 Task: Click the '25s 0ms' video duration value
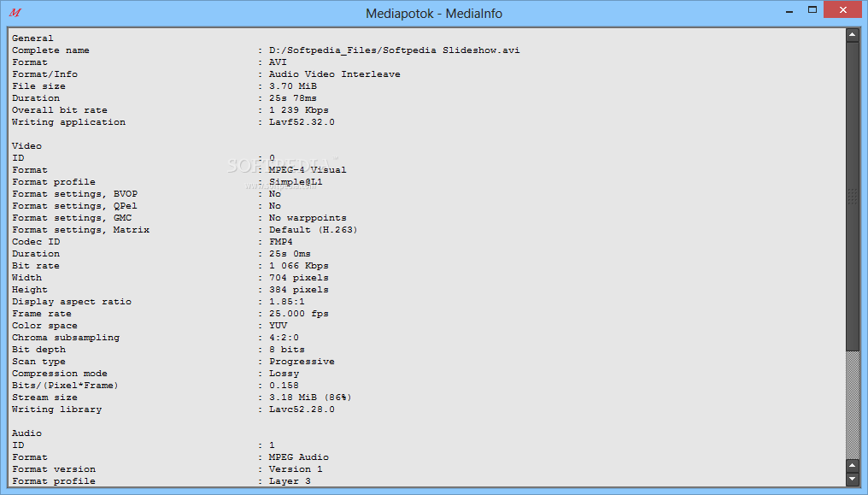tap(290, 254)
